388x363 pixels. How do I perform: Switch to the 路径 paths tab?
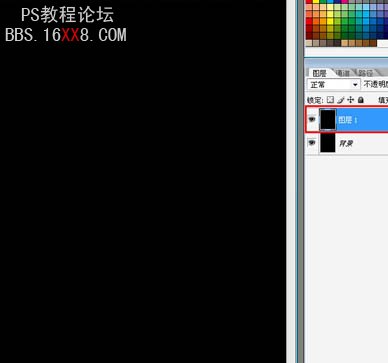point(366,73)
